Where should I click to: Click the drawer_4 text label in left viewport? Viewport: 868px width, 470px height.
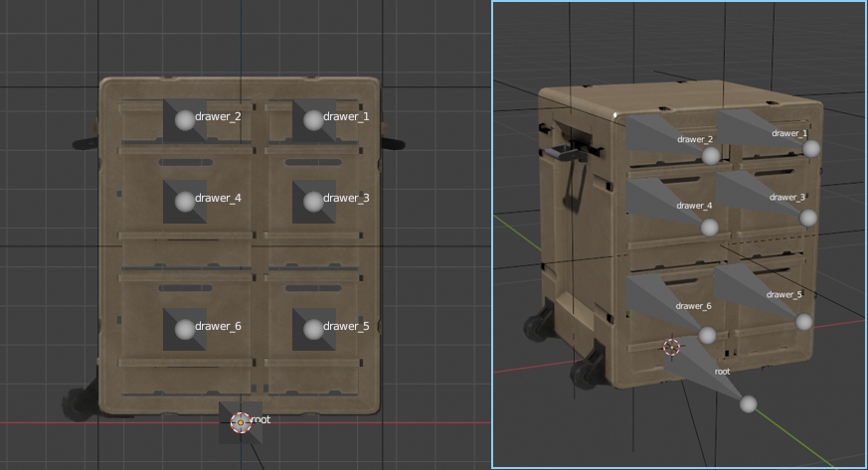(218, 198)
